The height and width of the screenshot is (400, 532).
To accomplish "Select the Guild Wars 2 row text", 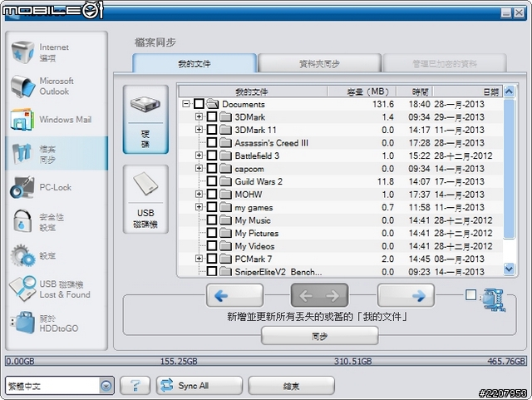I will click(x=259, y=181).
